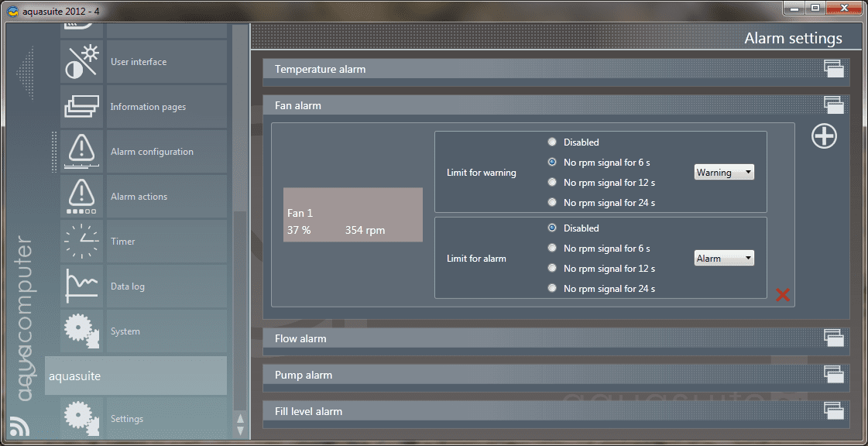Click sidebar scrollbar down arrow
868x446 pixels.
pos(240,430)
